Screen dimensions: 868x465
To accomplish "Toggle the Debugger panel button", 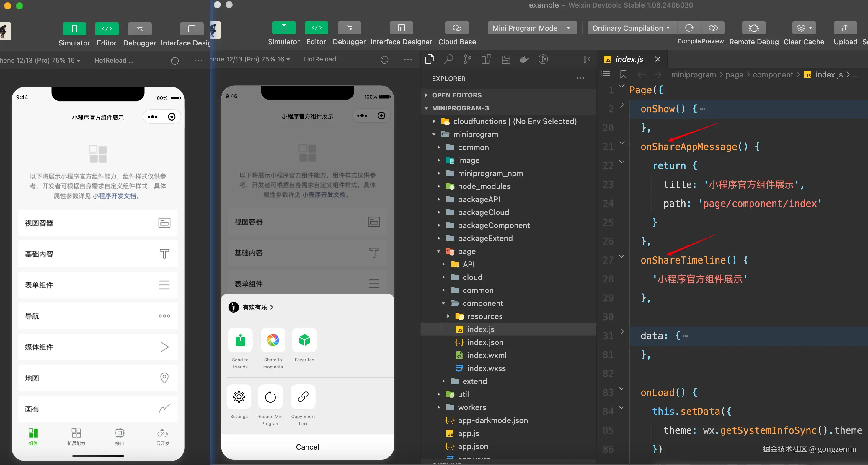I will point(349,28).
